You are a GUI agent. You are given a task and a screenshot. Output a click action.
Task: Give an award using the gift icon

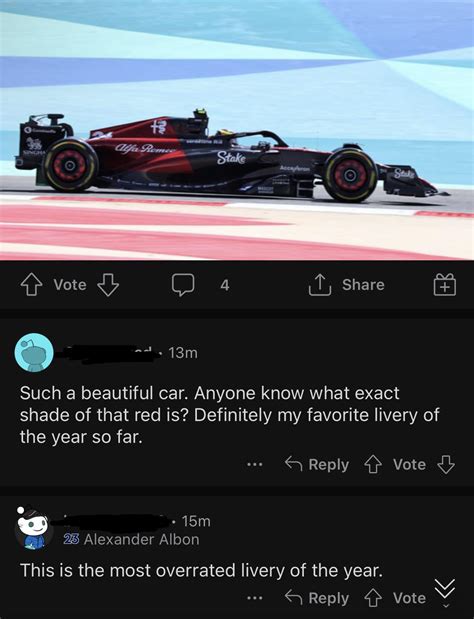point(445,285)
